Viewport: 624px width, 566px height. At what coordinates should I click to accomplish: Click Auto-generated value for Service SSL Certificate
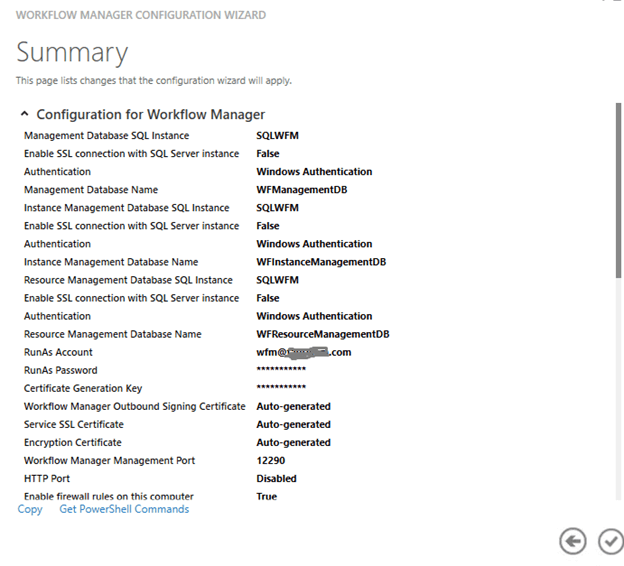(x=293, y=424)
